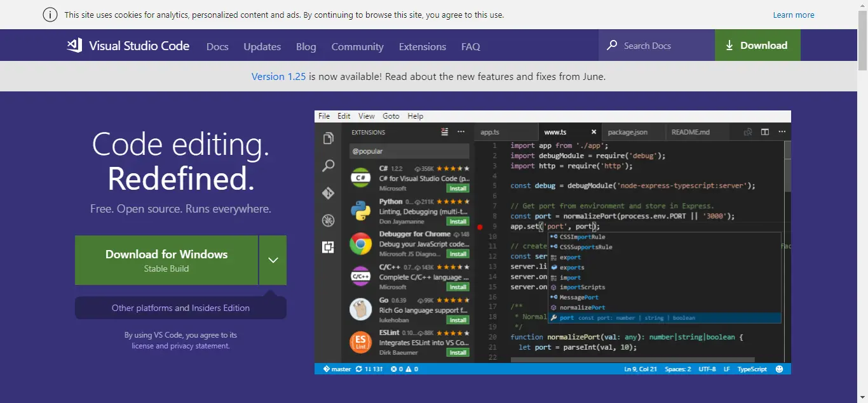This screenshot has width=868, height=403.
Task: Click the sync changes status icon
Action: click(369, 369)
